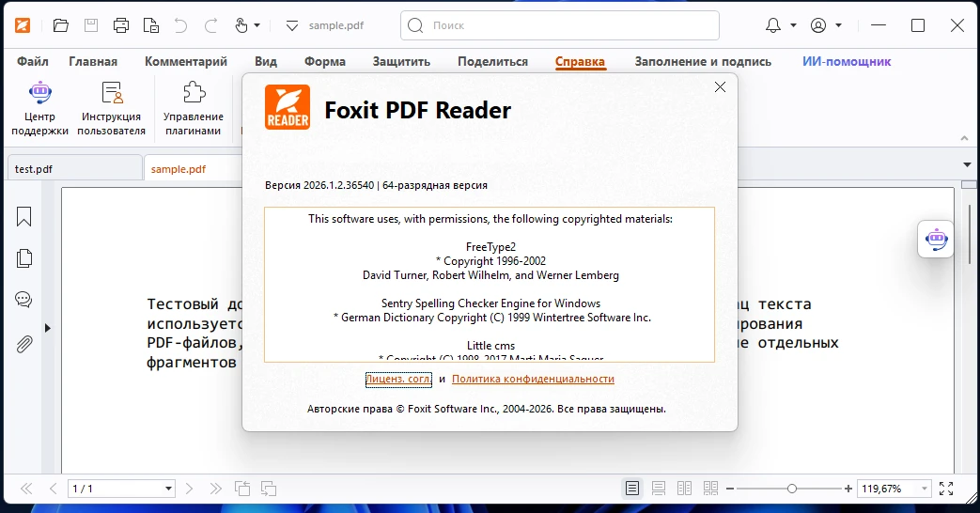Click the previous view icon in status bar
Screen dimensions: 980x513
pos(242,489)
